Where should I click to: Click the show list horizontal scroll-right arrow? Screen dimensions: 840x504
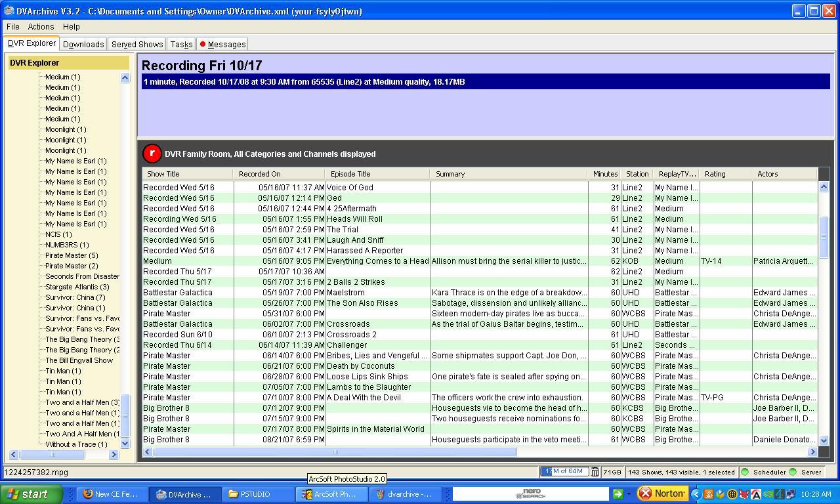(812, 451)
